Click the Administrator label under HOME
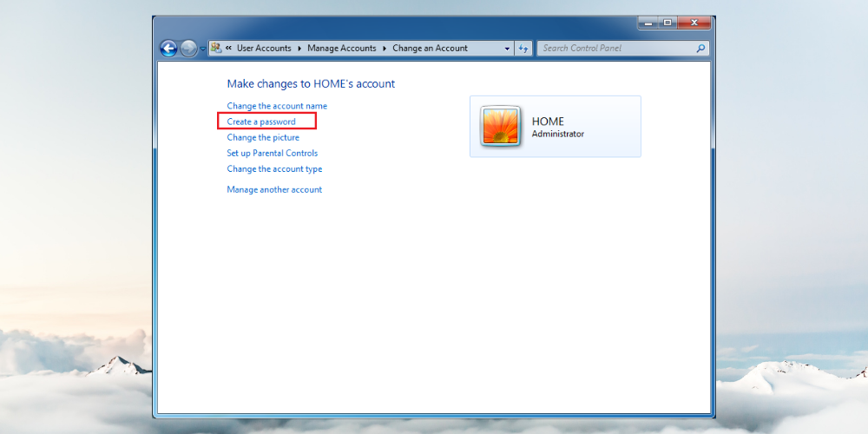 point(558,134)
